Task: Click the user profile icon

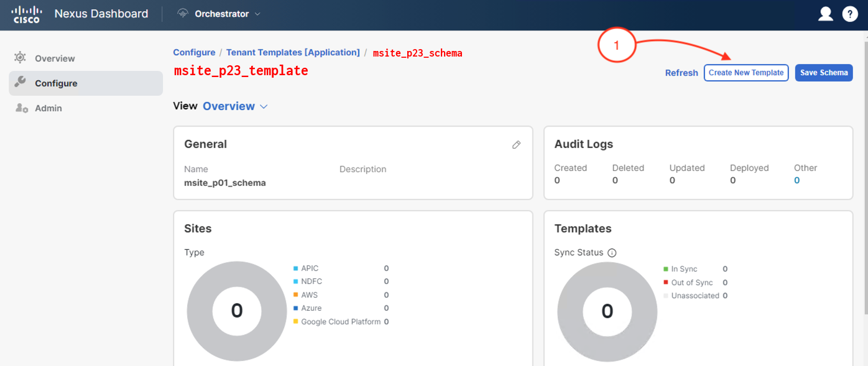Action: tap(825, 14)
